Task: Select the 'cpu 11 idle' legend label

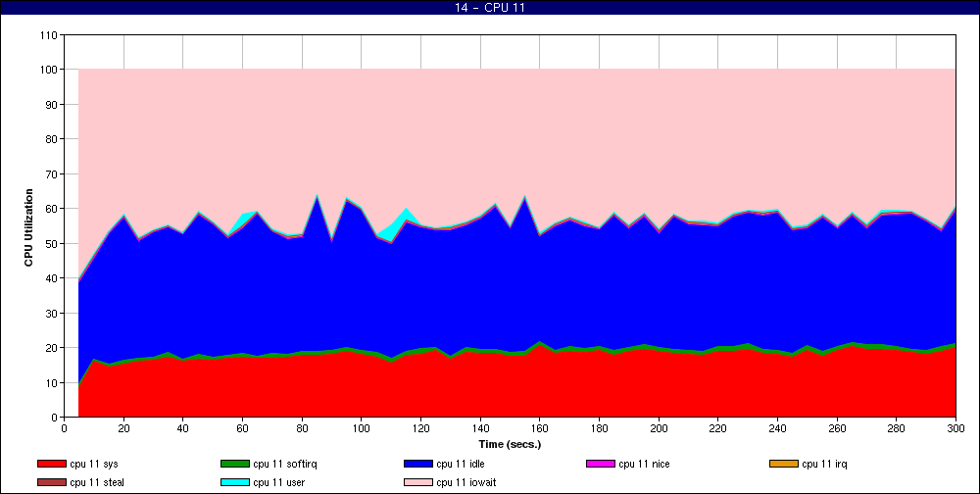Action: pyautogui.click(x=461, y=464)
